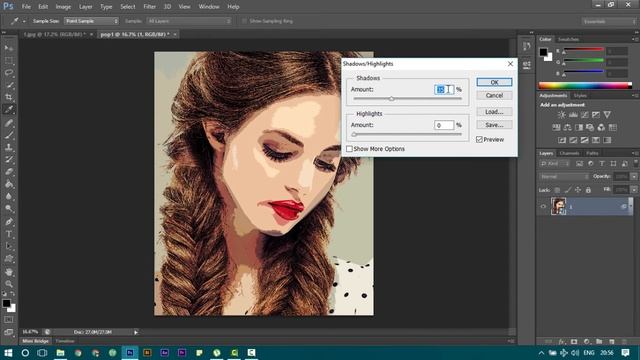The width and height of the screenshot is (640, 360).
Task: Select the Brush tool
Action: pyautogui.click(x=9, y=135)
